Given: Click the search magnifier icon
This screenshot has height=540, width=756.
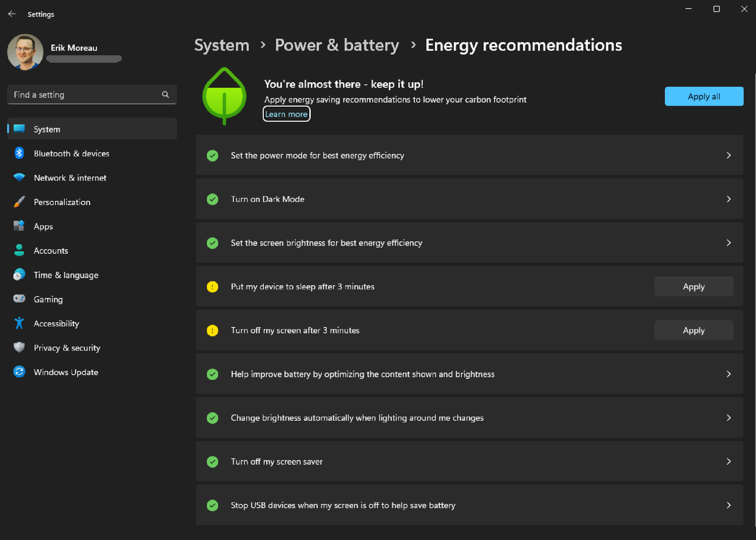Looking at the screenshot, I should [x=165, y=94].
